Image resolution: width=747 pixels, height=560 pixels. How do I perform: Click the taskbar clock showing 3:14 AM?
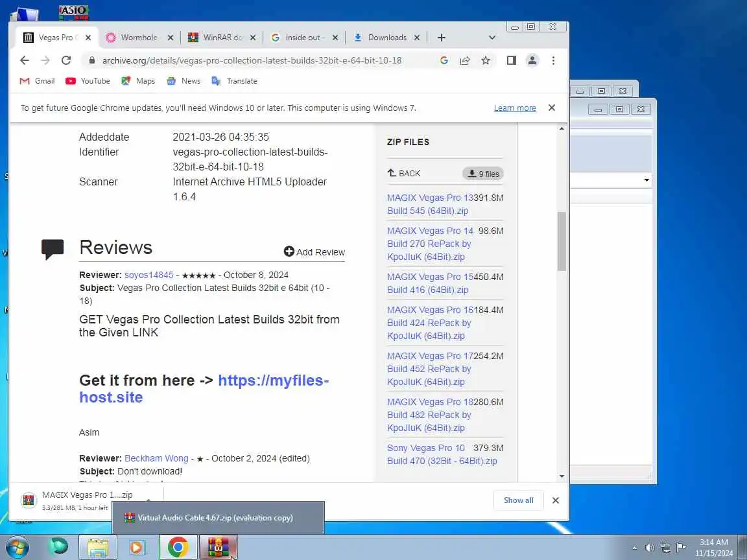coord(714,548)
